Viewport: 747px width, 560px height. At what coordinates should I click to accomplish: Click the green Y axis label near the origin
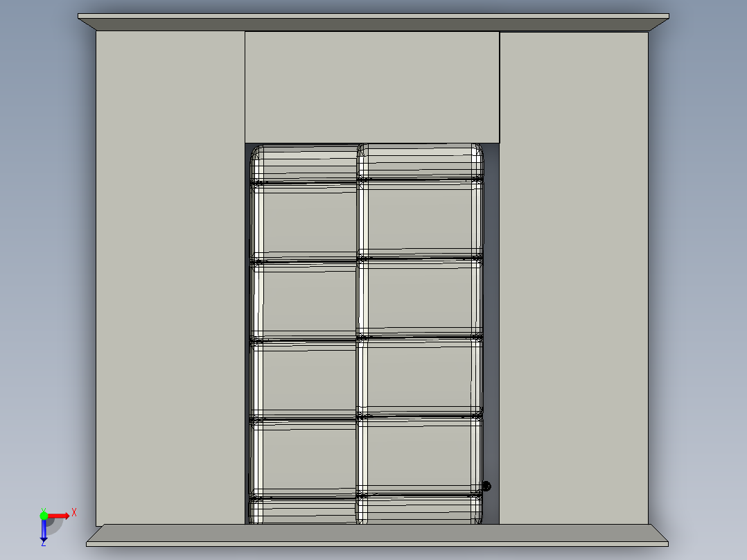point(44,509)
